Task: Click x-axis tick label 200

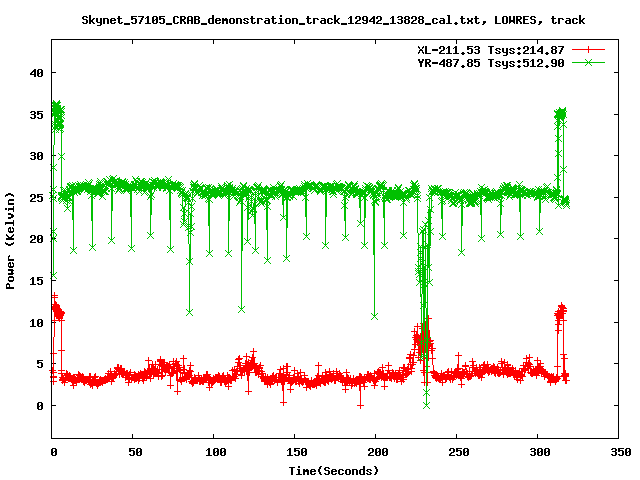Action: [x=378, y=452]
